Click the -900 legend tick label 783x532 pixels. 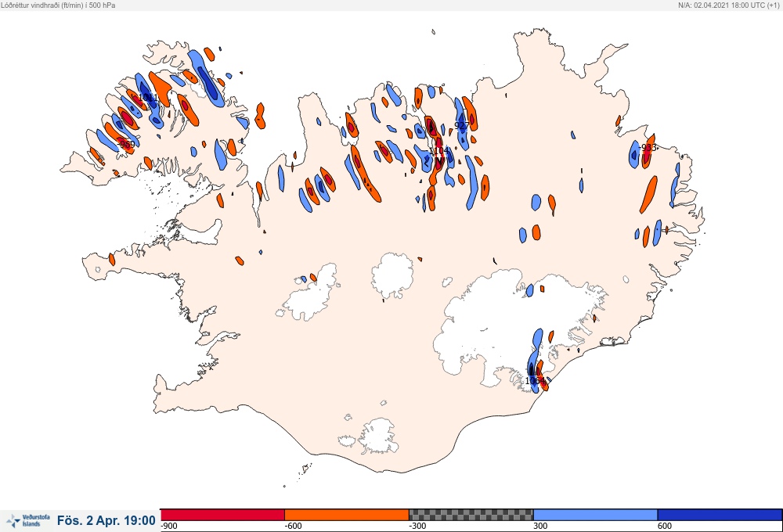(169, 526)
